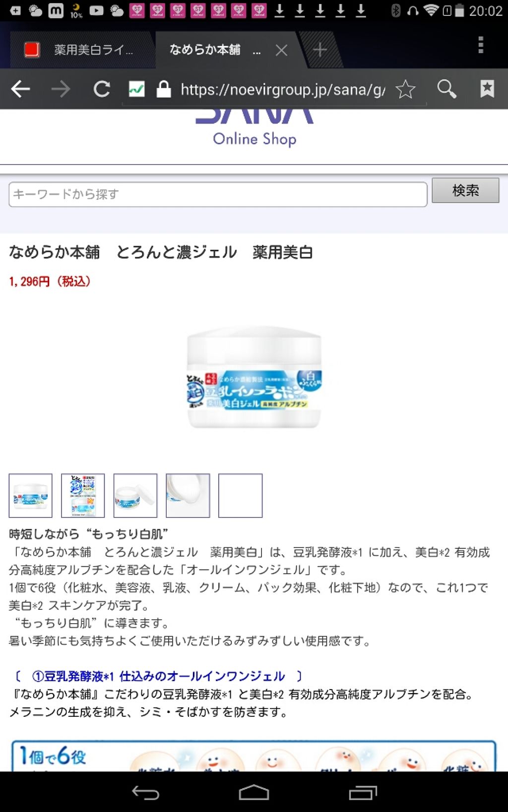Select the second package thumbnail

(83, 496)
